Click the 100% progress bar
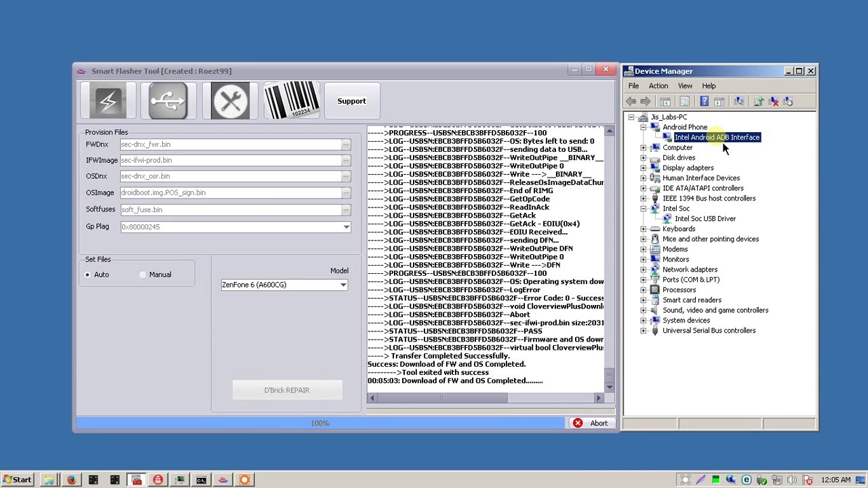The height and width of the screenshot is (488, 868). [320, 423]
